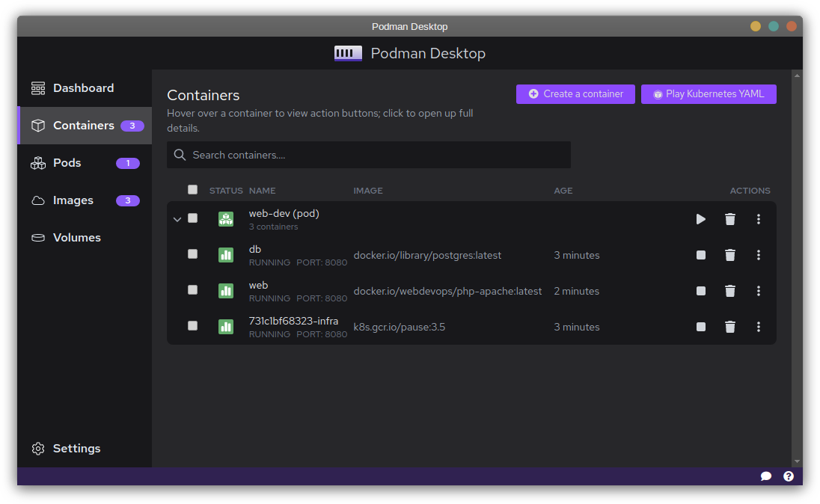Open the feedback chat bubble icon
This screenshot has width=820, height=504.
(765, 476)
